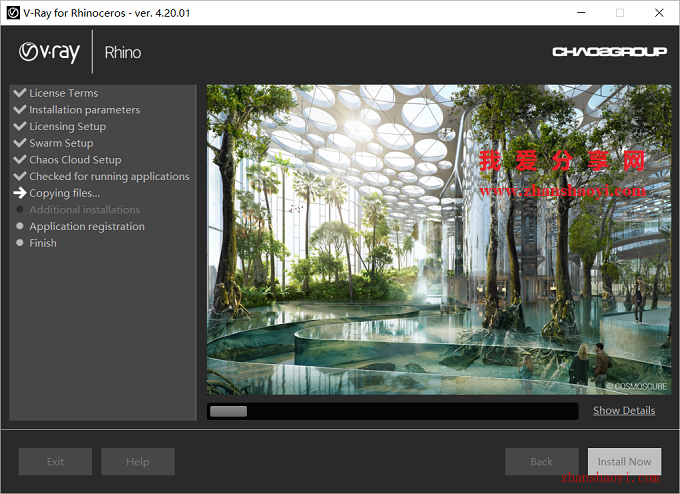
Task: Click the Chaos Group logo
Action: click(x=609, y=52)
